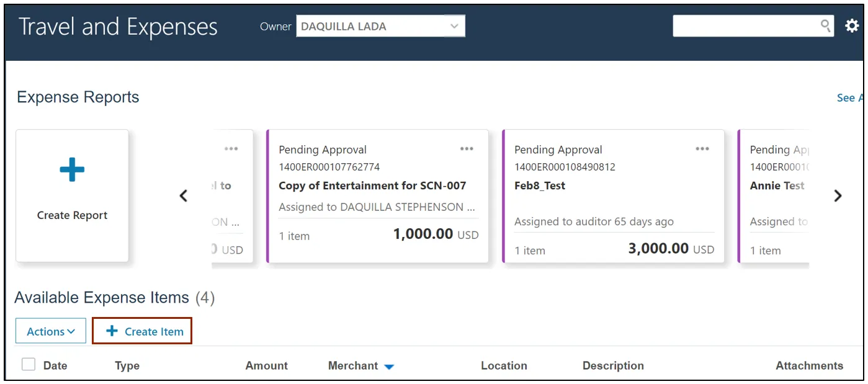Sort by the Type column header
This screenshot has height=384, width=868.
point(127,365)
